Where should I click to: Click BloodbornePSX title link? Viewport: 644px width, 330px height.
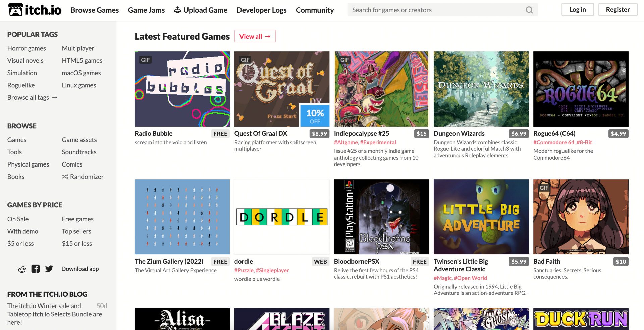click(x=357, y=261)
